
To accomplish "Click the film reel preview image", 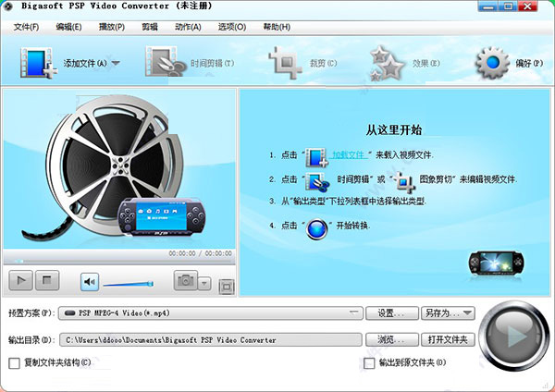I will click(115, 168).
